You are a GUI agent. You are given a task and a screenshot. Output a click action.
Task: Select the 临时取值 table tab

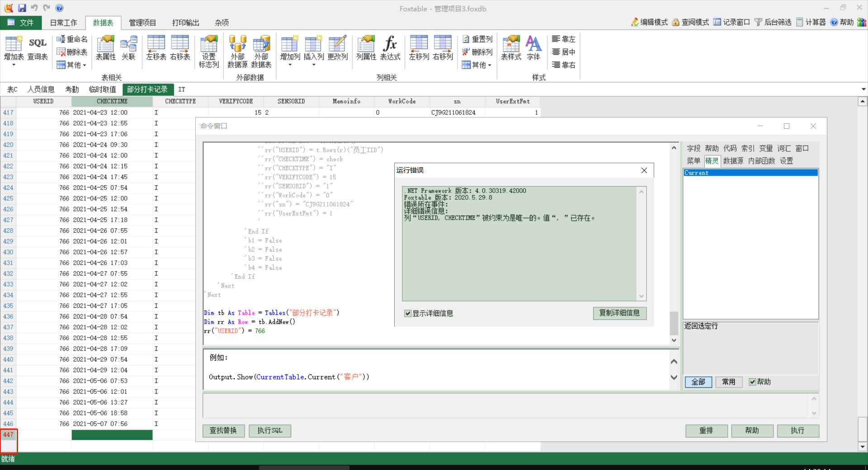pyautogui.click(x=103, y=89)
